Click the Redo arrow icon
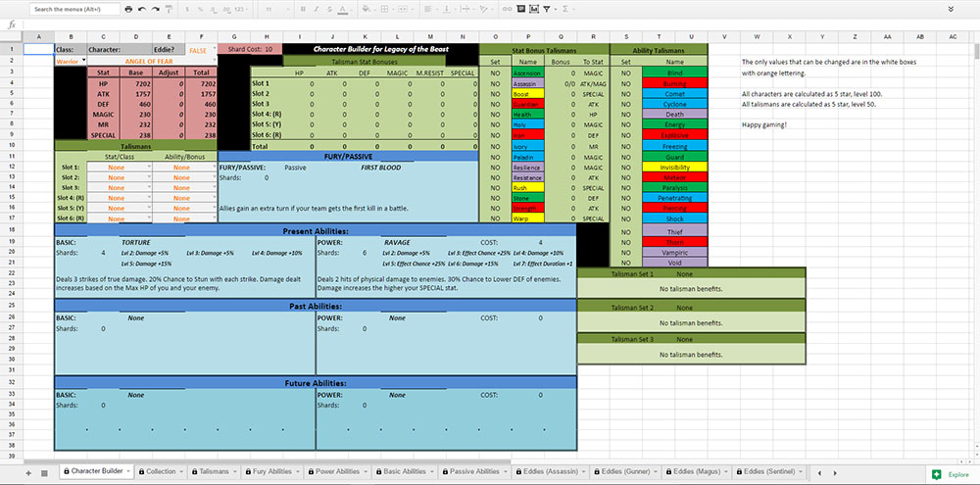This screenshot has width=980, height=485. coord(157,9)
